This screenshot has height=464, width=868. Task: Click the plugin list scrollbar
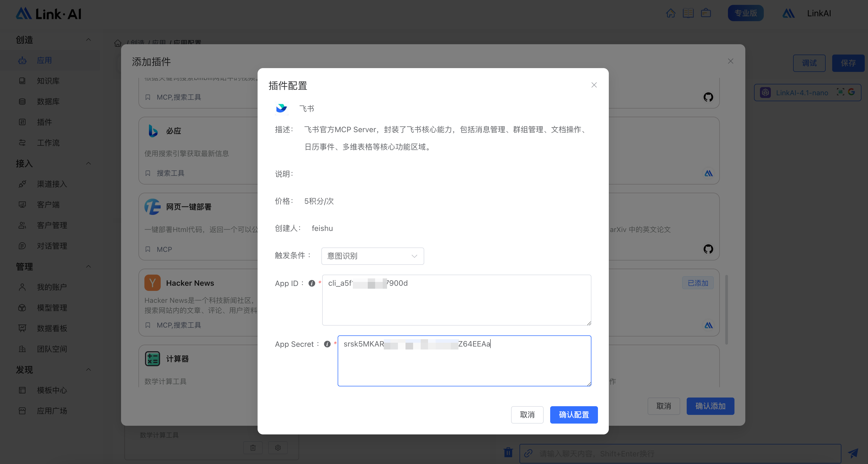[x=727, y=309]
